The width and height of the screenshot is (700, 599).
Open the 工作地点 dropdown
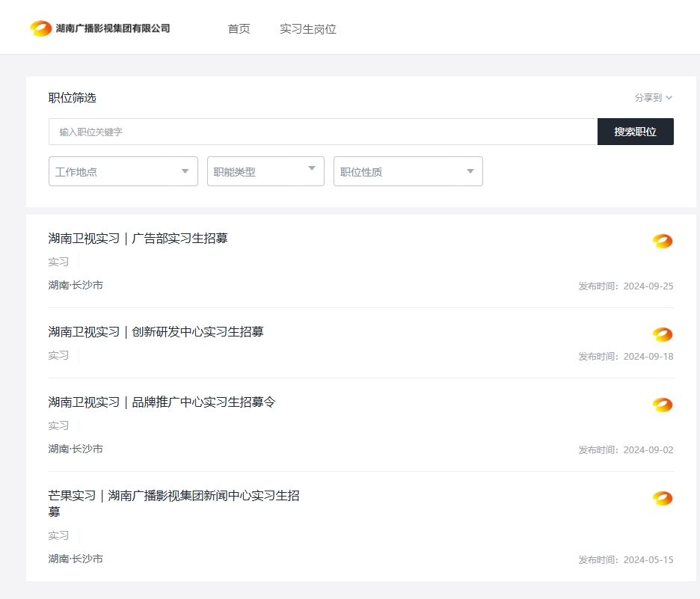pos(123,171)
